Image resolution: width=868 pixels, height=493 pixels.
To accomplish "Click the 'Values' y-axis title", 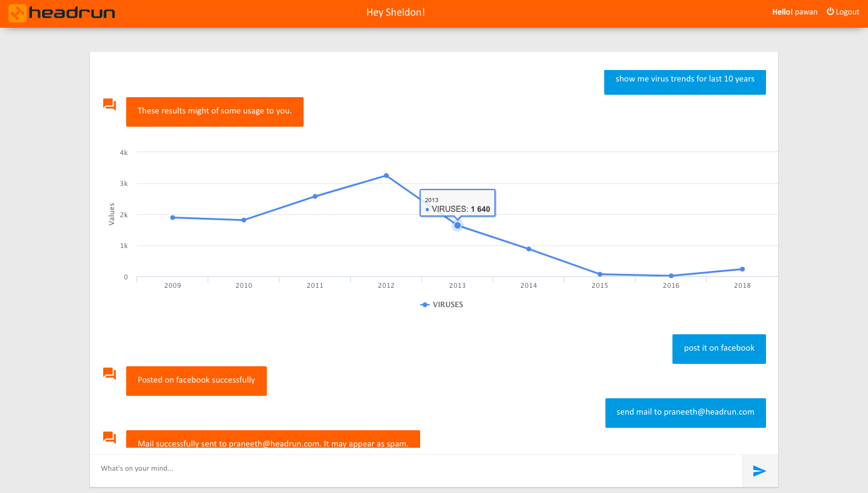I will pos(111,214).
